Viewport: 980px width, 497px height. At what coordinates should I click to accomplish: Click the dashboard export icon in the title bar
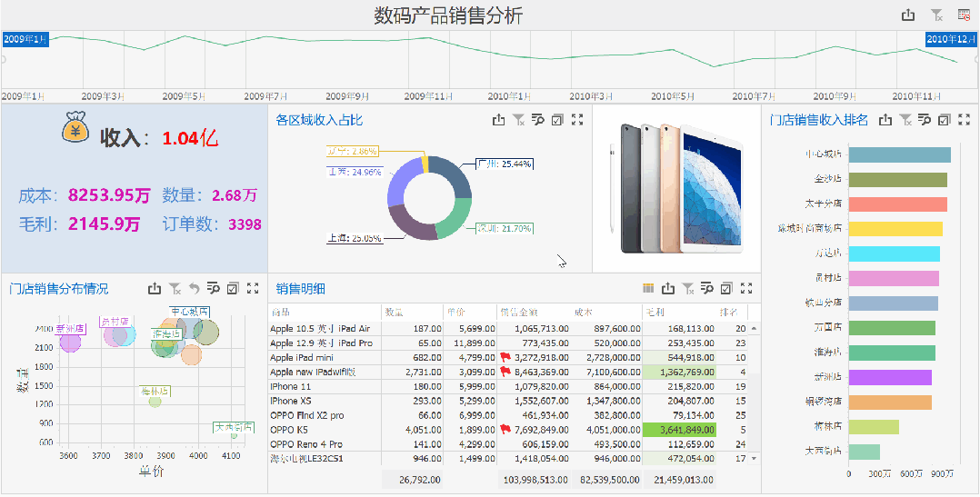pos(907,15)
